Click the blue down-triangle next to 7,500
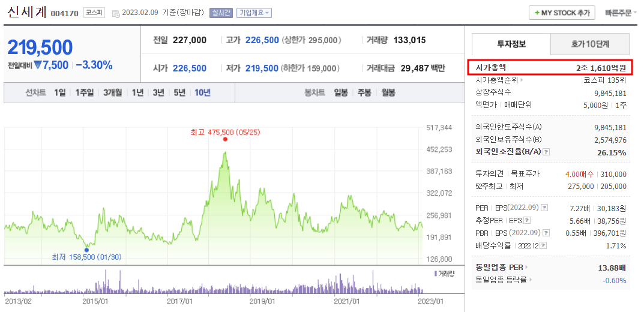The height and width of the screenshot is (312, 644). click(x=38, y=65)
